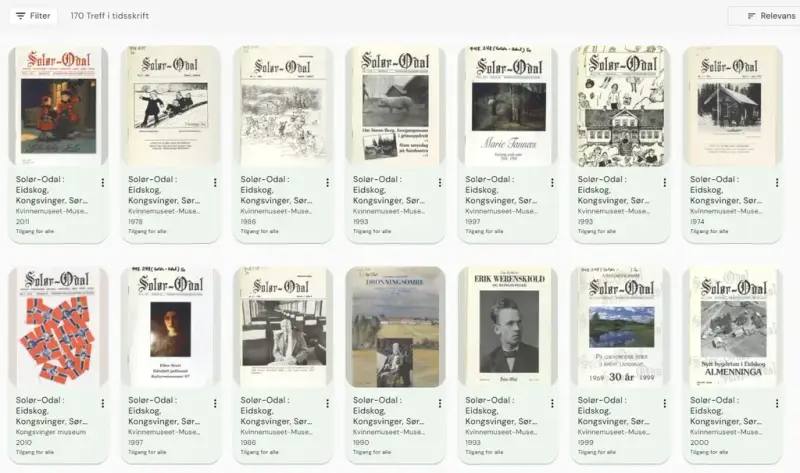This screenshot has width=800, height=473.
Task: Open the Relevans sort dropdown
Action: [x=768, y=16]
